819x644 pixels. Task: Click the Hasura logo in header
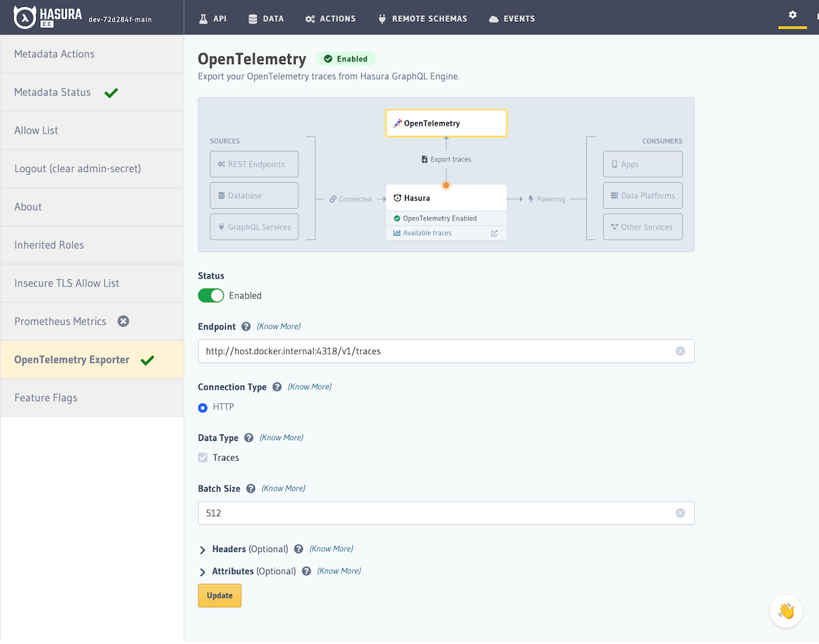48,17
